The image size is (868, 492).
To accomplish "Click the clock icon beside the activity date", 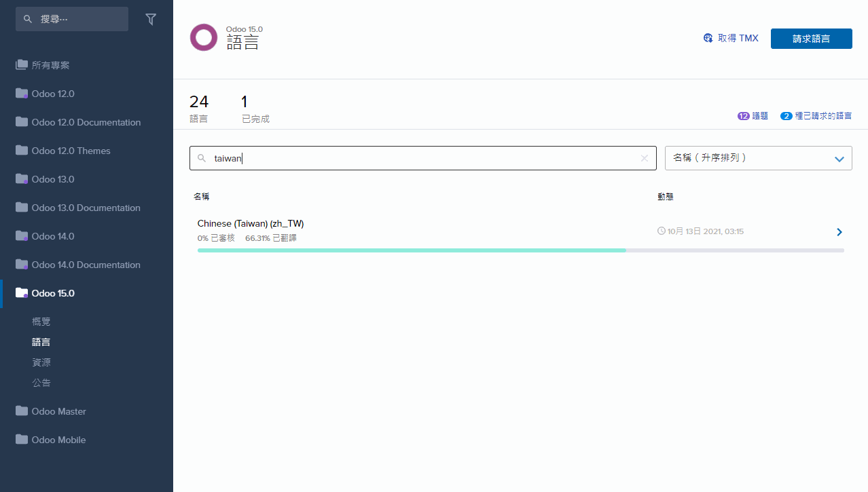I will [x=660, y=231].
